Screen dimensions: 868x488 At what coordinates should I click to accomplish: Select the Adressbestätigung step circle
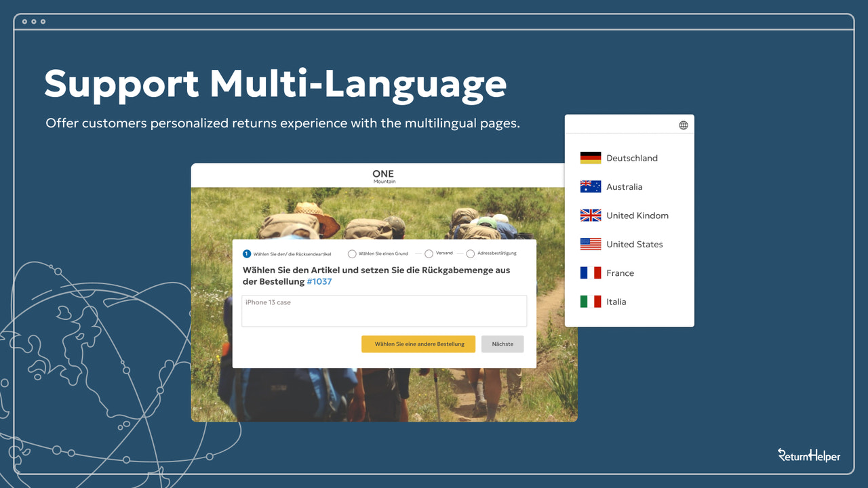(x=471, y=253)
